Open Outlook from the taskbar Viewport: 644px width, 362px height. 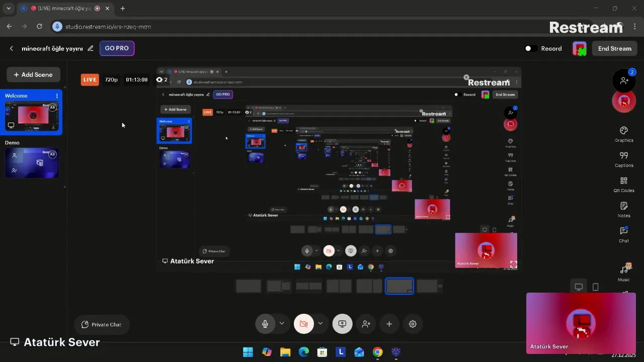click(x=359, y=352)
